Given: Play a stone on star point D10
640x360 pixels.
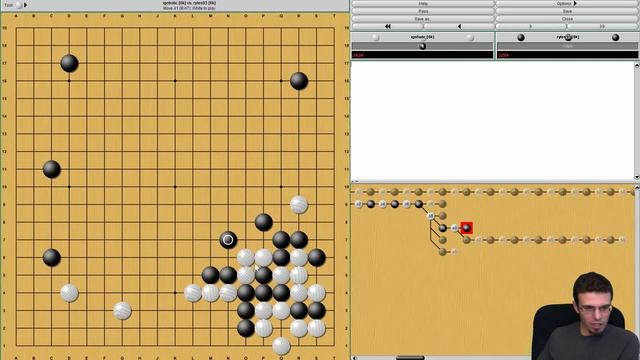Looking at the screenshot, I should (69, 187).
